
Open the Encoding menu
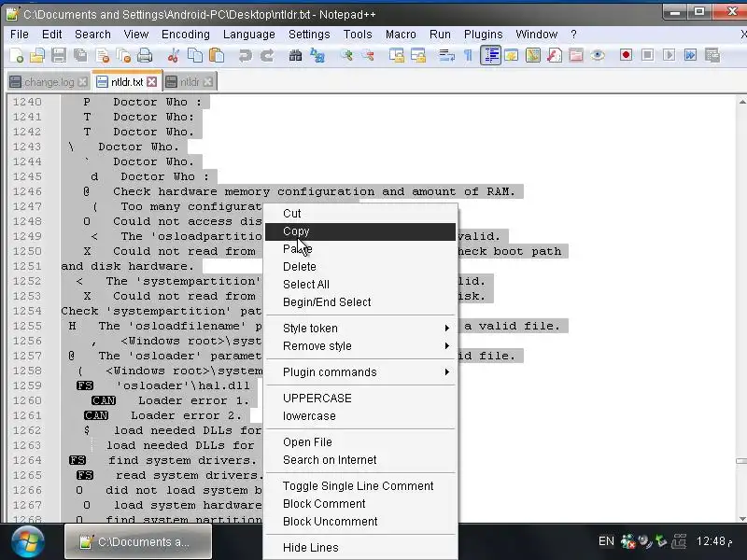[x=186, y=35]
